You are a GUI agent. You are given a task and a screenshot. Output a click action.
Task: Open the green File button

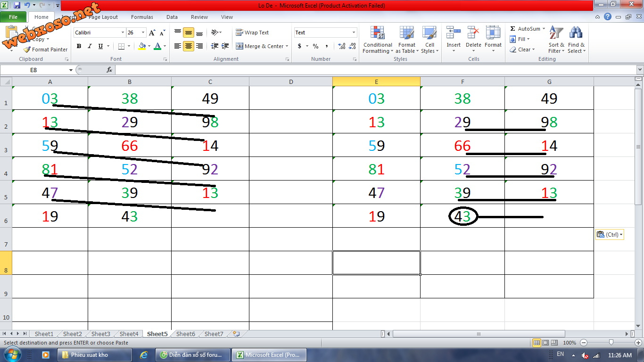tap(13, 17)
